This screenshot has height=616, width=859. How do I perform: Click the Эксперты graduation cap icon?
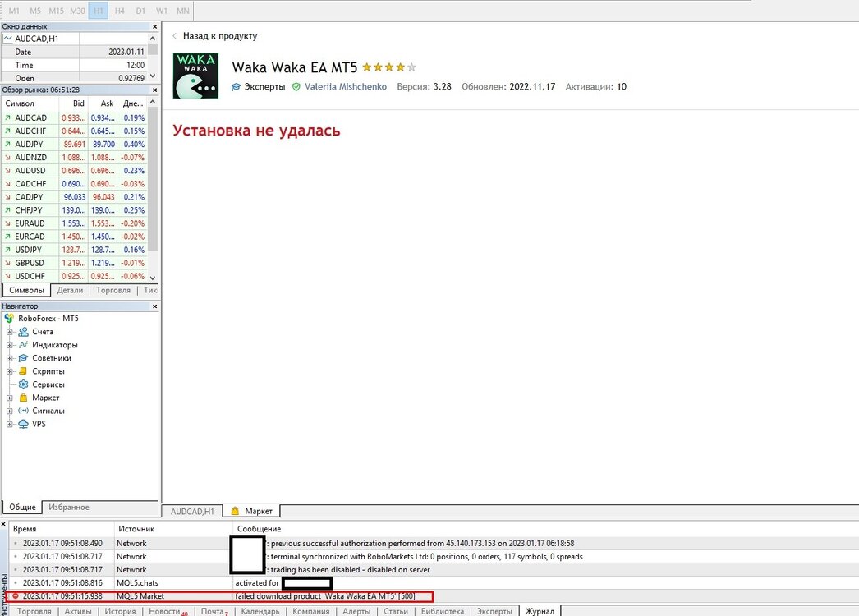[237, 86]
